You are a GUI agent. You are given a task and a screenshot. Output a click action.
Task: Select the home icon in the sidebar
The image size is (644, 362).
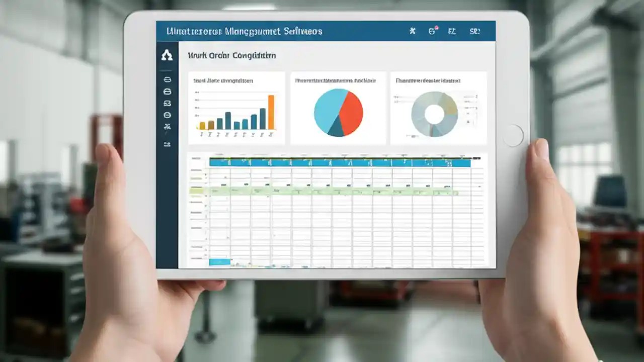tap(167, 56)
